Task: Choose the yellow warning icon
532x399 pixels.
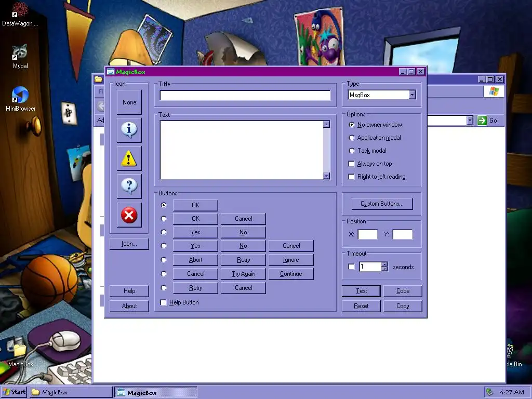Action: click(129, 158)
